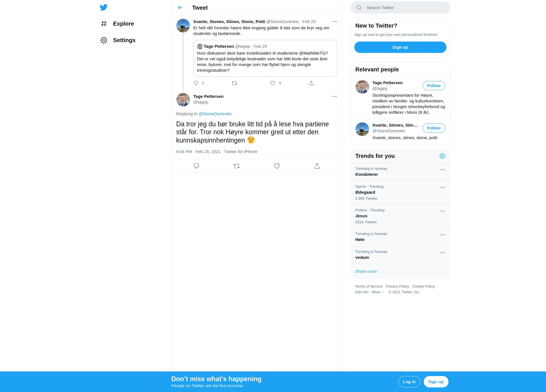Go back using the arrow icon

(180, 8)
